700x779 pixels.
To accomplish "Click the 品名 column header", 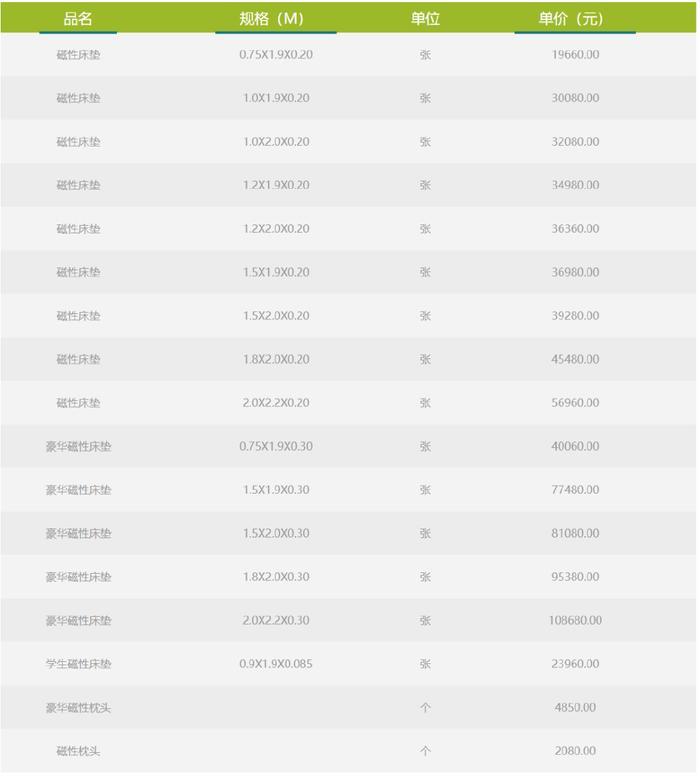I will [78, 19].
